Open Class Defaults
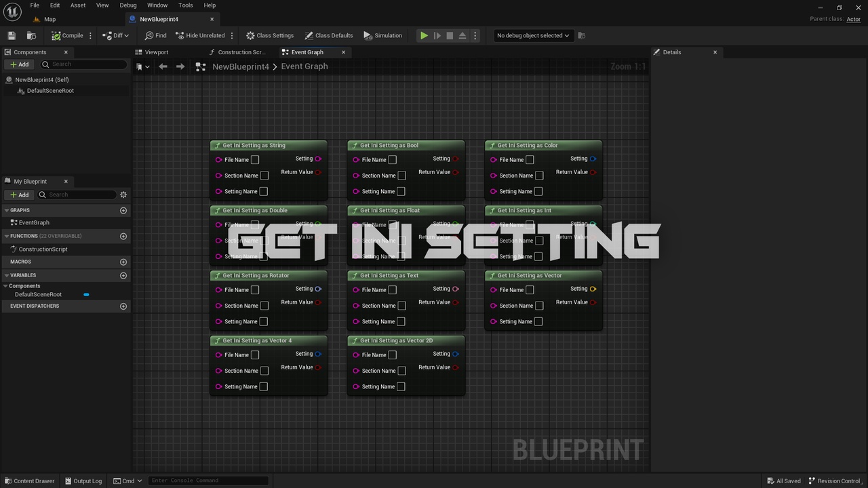This screenshot has width=868, height=488. (x=329, y=35)
